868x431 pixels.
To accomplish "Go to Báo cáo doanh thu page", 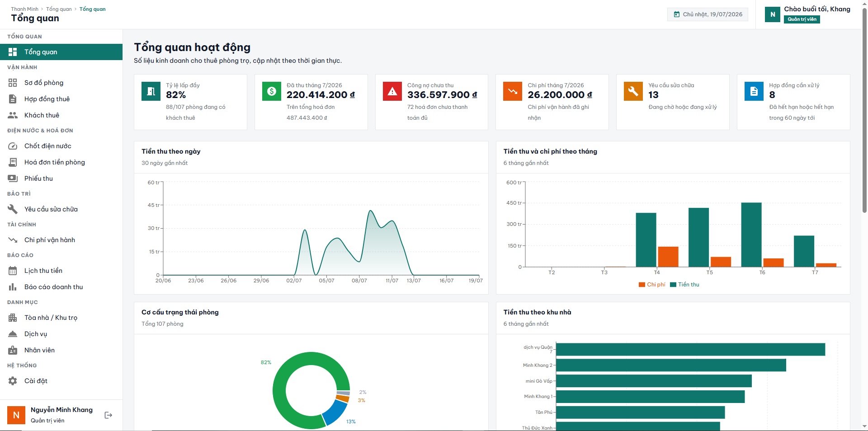I will pyautogui.click(x=61, y=287).
